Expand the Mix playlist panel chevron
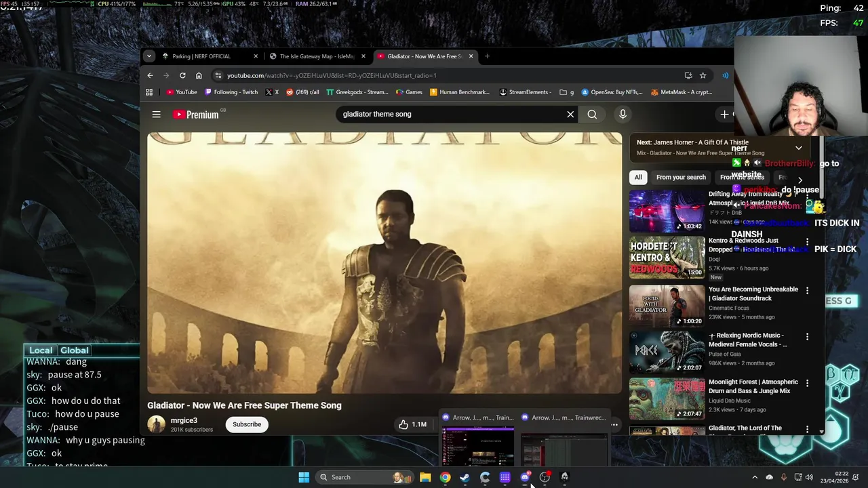Viewport: 868px width, 488px height. pyautogui.click(x=798, y=148)
